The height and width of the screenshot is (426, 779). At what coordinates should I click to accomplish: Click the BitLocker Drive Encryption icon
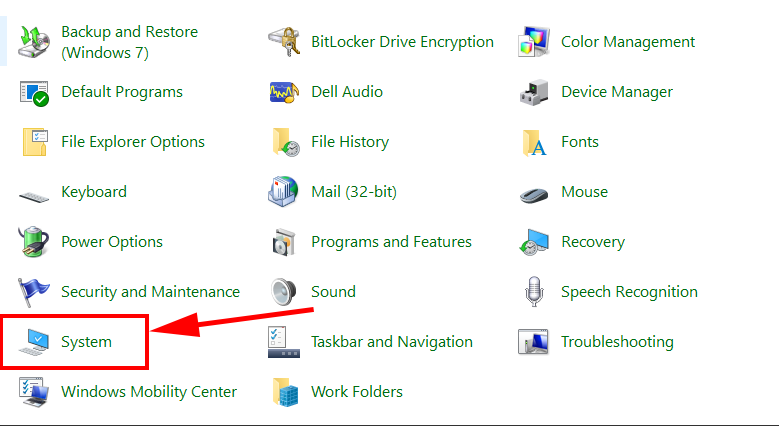click(284, 42)
